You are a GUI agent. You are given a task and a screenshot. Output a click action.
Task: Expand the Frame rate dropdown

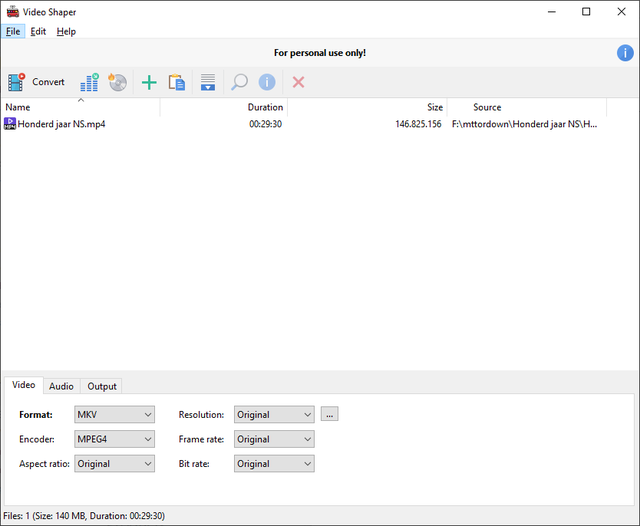[274, 439]
